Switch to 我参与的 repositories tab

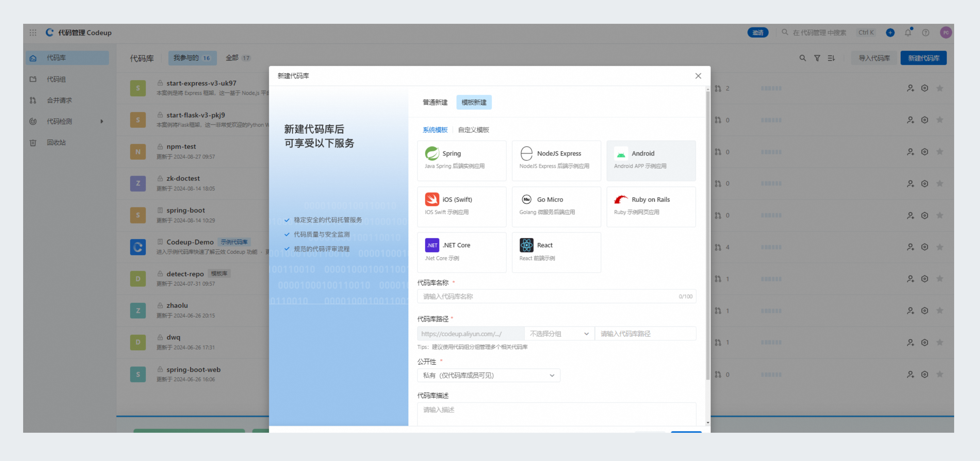[x=192, y=58]
